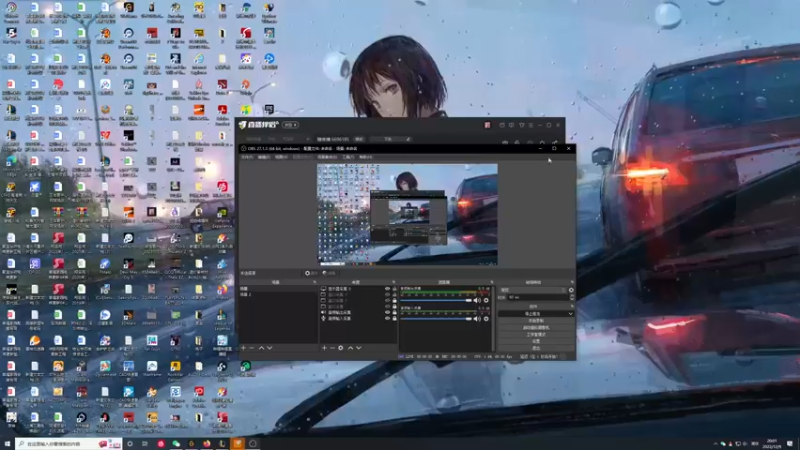Select the scene named 场景 2
Image resolution: width=800 pixels, height=450 pixels.
[279, 294]
